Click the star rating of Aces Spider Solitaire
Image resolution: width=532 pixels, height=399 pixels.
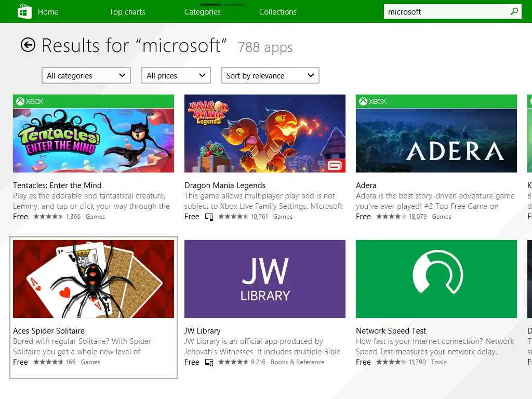(x=48, y=362)
